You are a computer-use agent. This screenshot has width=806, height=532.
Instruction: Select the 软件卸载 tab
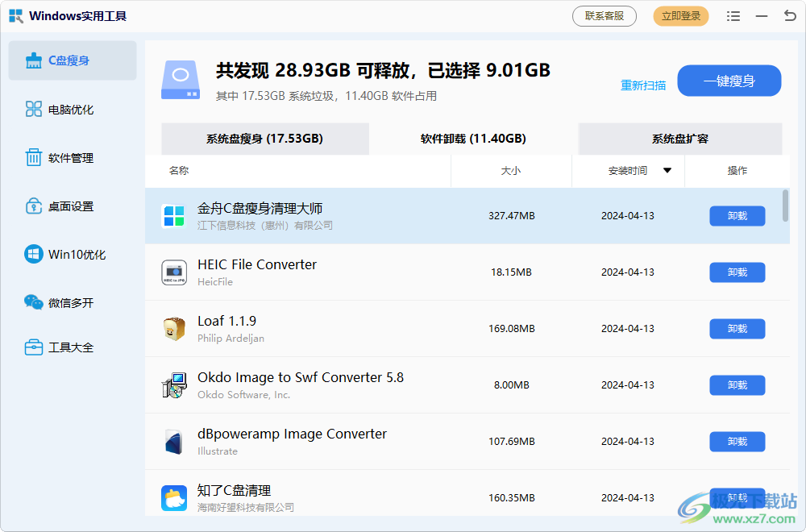coord(473,139)
